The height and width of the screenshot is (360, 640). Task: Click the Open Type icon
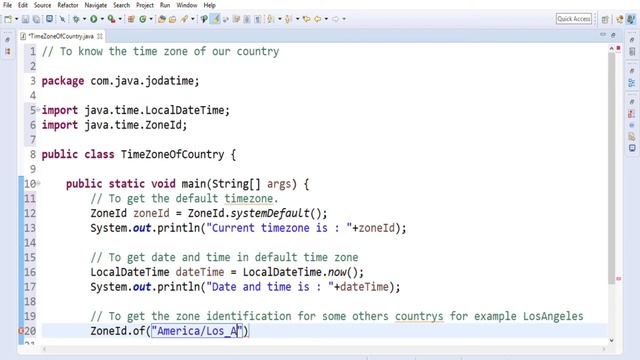coord(162,19)
